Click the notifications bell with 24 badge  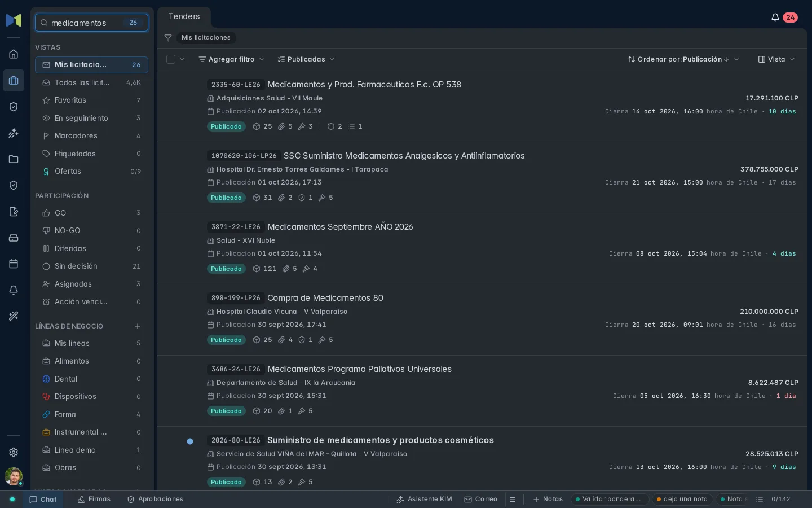784,17
